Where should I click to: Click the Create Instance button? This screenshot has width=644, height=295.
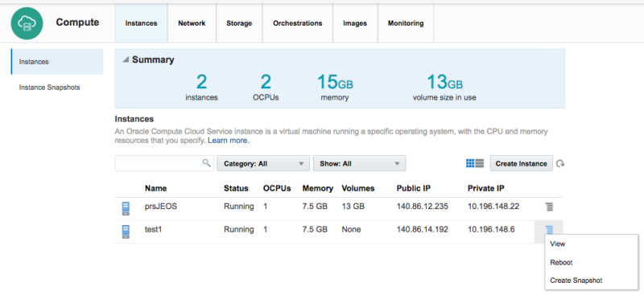pos(521,163)
